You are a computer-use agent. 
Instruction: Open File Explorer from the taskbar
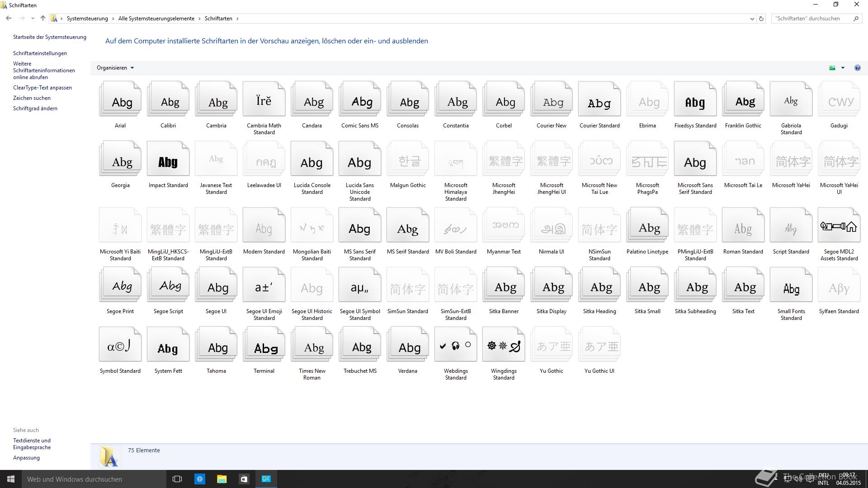coord(222,479)
